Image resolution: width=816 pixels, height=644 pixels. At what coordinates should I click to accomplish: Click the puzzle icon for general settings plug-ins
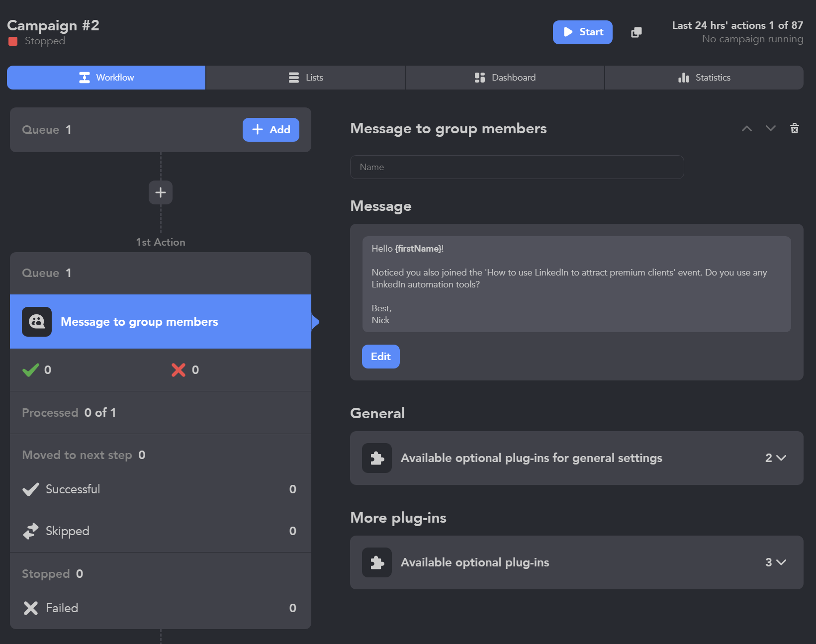pos(376,458)
